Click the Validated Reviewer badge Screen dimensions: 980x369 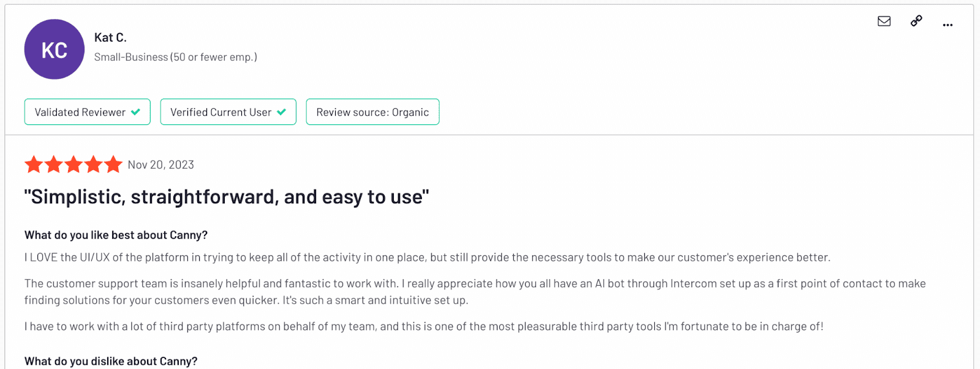click(x=88, y=112)
